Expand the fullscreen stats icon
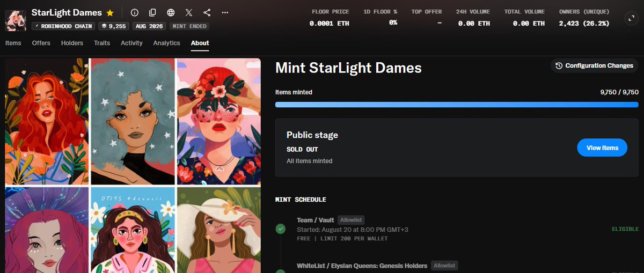 point(631,18)
